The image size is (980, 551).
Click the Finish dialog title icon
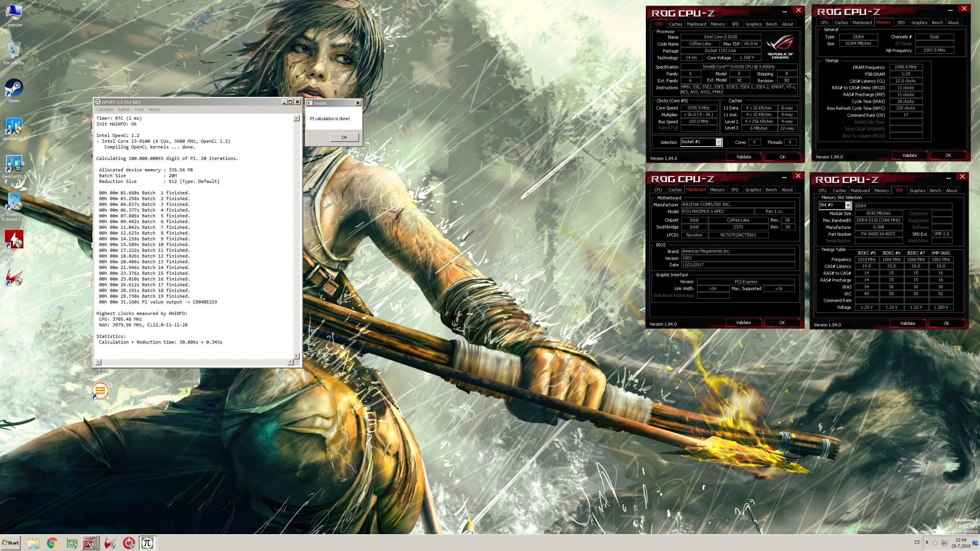[310, 103]
